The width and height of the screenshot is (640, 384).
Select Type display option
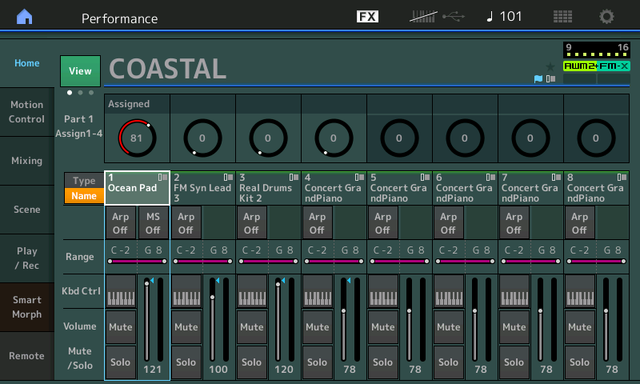84,181
